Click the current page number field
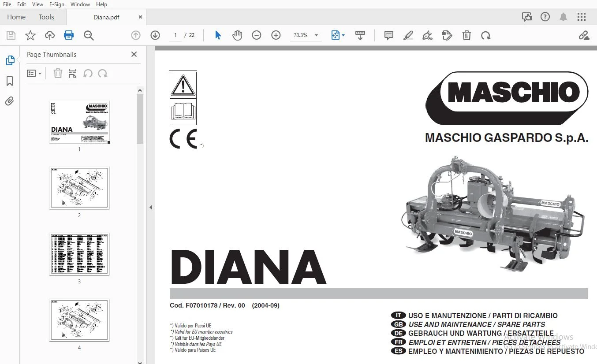 175,35
